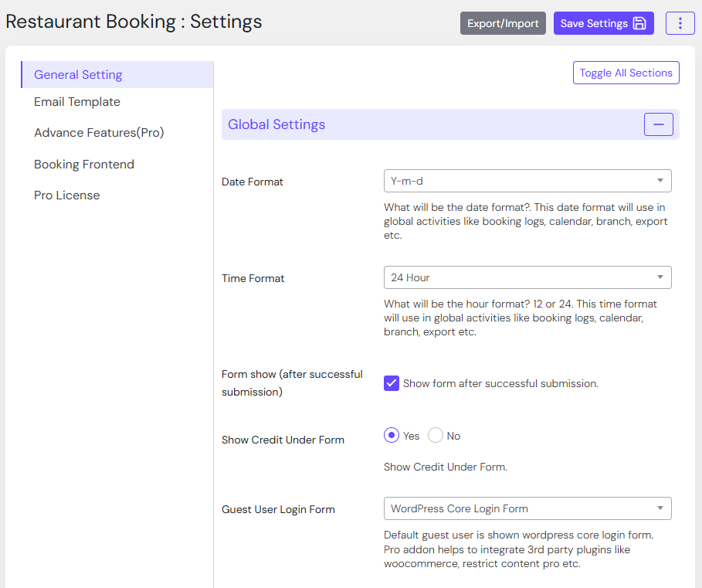Open the Export/Import dialog
The width and height of the screenshot is (702, 588).
point(503,23)
